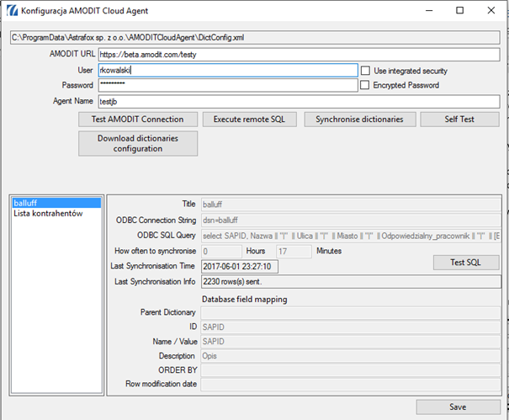
Task: Click the ID mapping field
Action: (x=350, y=327)
